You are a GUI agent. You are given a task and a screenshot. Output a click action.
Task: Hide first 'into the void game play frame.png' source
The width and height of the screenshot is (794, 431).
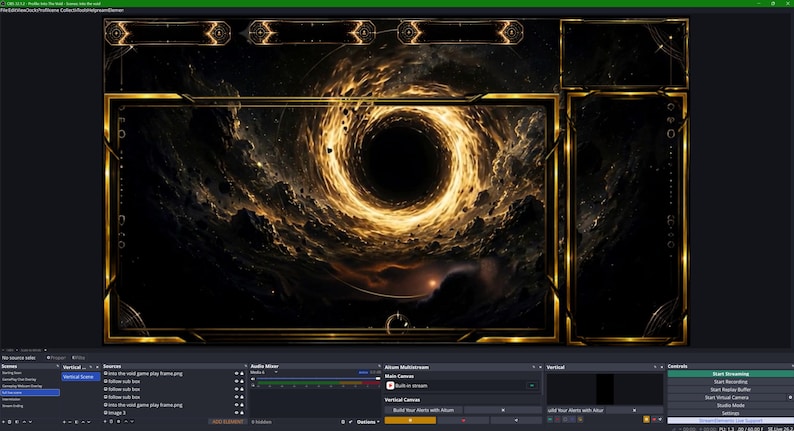[236, 373]
